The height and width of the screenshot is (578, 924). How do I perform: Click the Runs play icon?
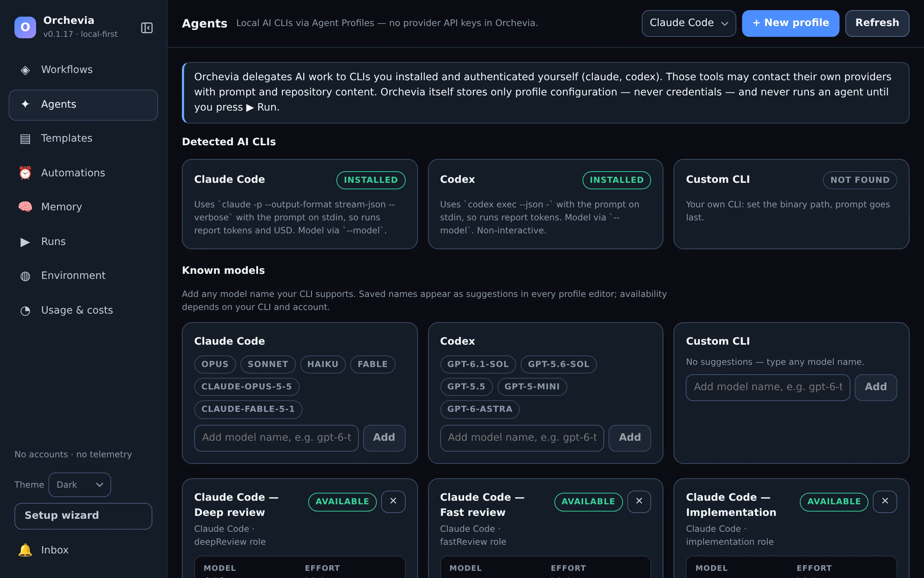click(25, 242)
